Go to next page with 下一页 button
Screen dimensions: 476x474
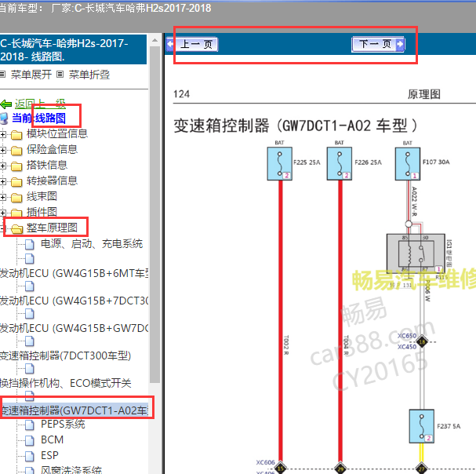point(378,45)
